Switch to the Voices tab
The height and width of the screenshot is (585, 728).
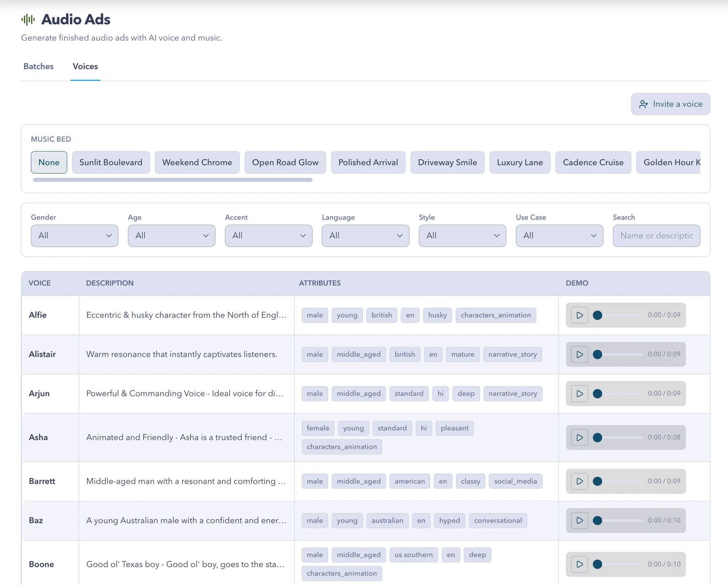click(85, 67)
